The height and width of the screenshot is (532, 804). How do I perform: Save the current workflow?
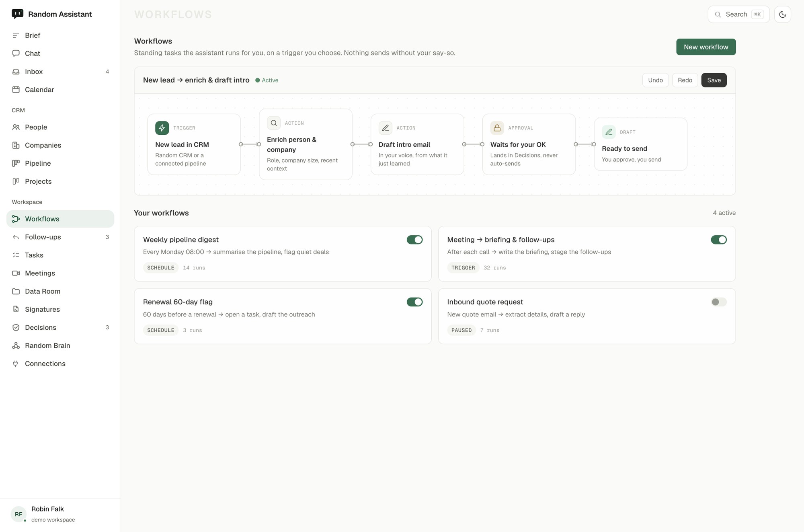714,80
